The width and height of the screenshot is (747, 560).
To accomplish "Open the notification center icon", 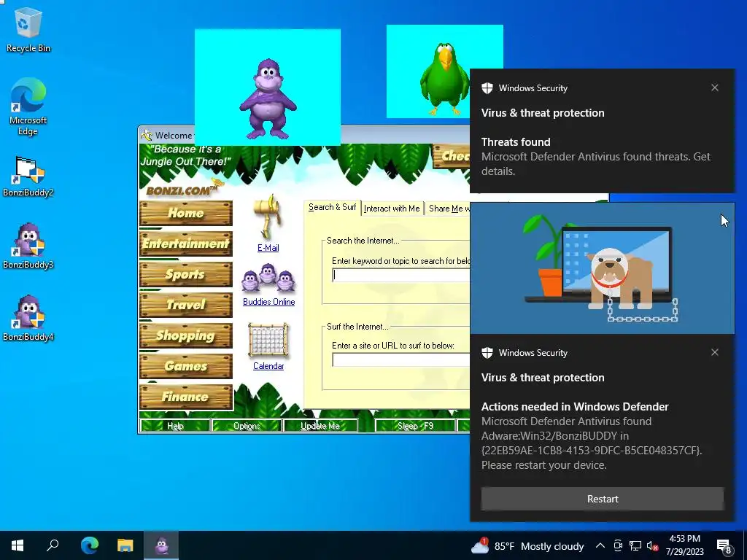I will pos(724,546).
